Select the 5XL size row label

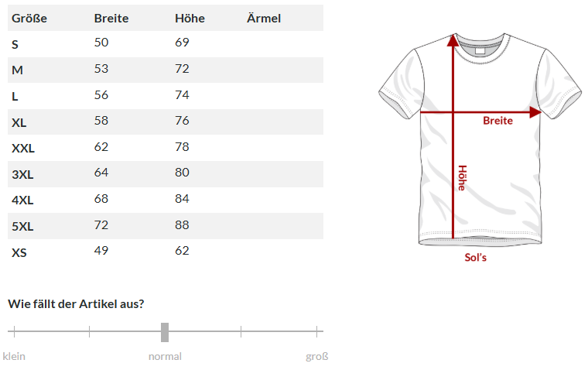coord(22,227)
